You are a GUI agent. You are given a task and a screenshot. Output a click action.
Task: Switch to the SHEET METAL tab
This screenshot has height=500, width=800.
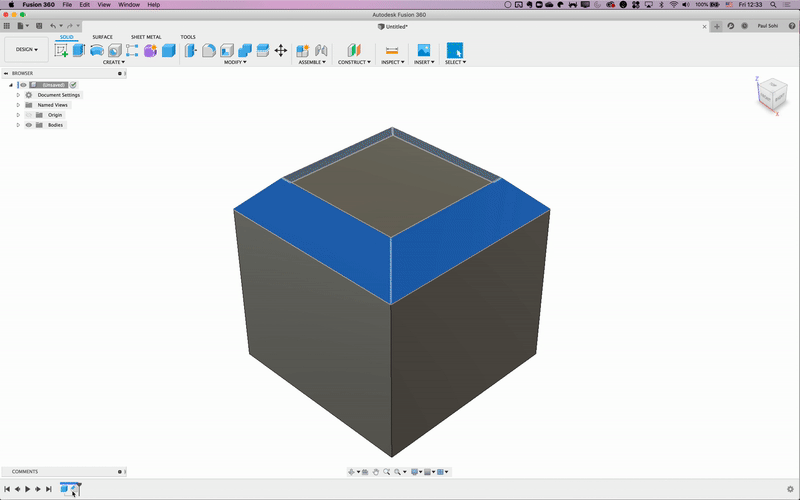pyautogui.click(x=146, y=37)
